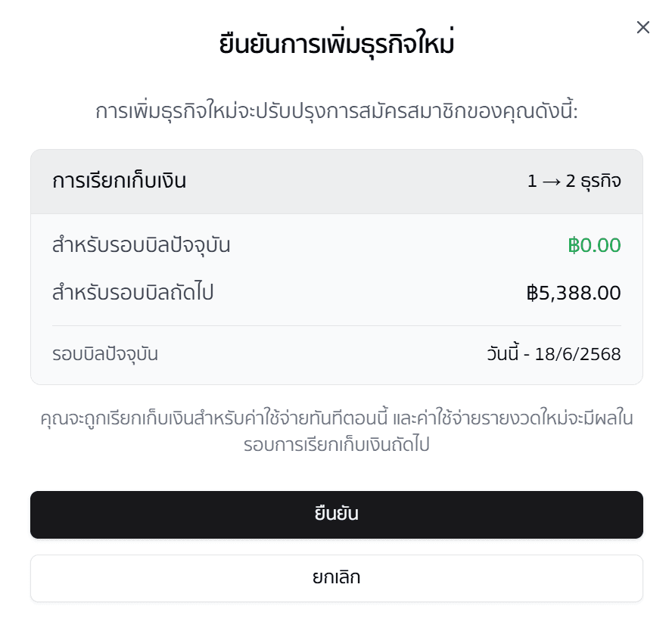Click the ฿5,388.00 next billing amount
The image size is (672, 634).
point(574,293)
